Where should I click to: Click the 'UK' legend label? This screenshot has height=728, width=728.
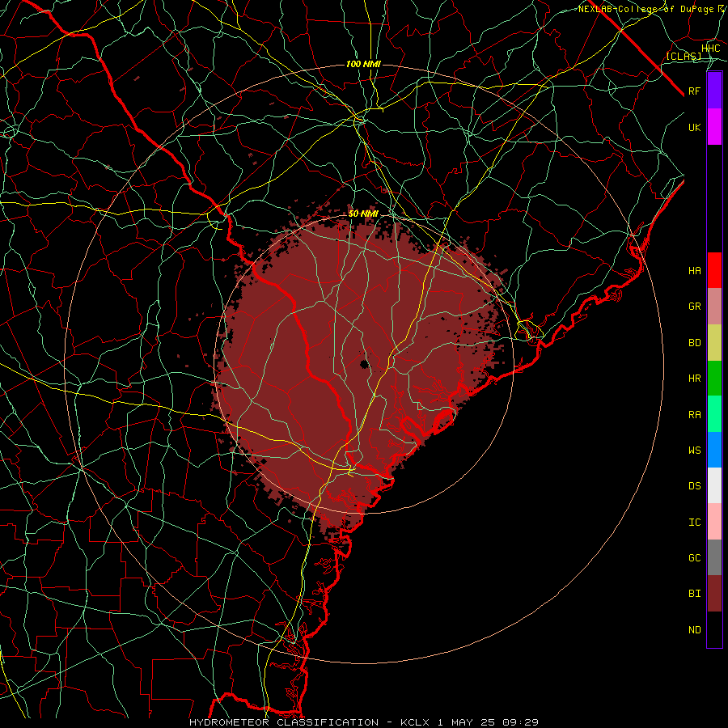(x=695, y=128)
